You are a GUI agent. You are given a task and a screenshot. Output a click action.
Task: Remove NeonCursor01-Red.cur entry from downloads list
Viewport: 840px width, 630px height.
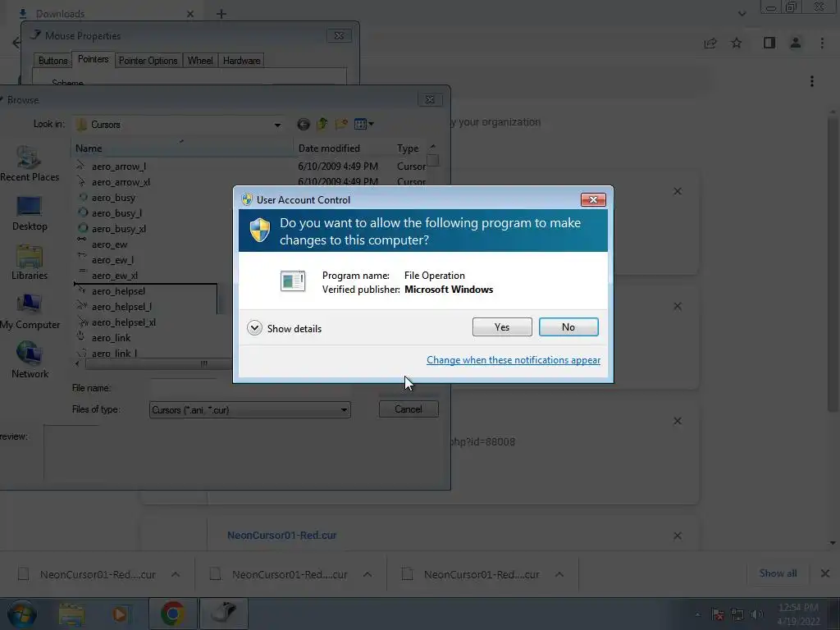coord(678,536)
